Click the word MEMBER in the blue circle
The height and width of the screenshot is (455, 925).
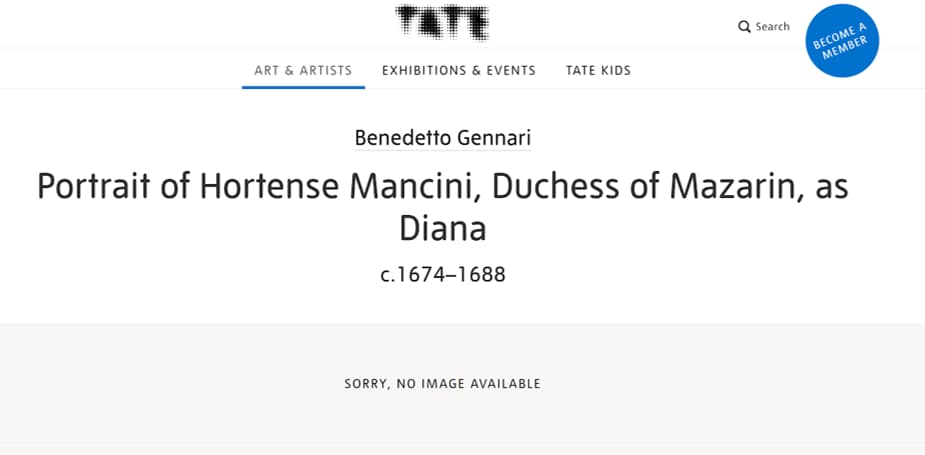846,49
